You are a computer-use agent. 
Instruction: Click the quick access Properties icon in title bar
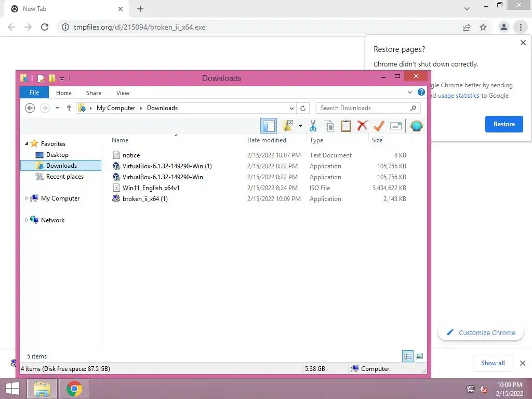pos(41,78)
